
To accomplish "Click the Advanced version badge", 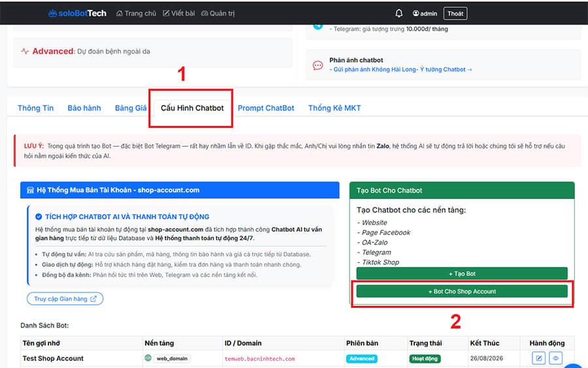I will click(361, 359).
